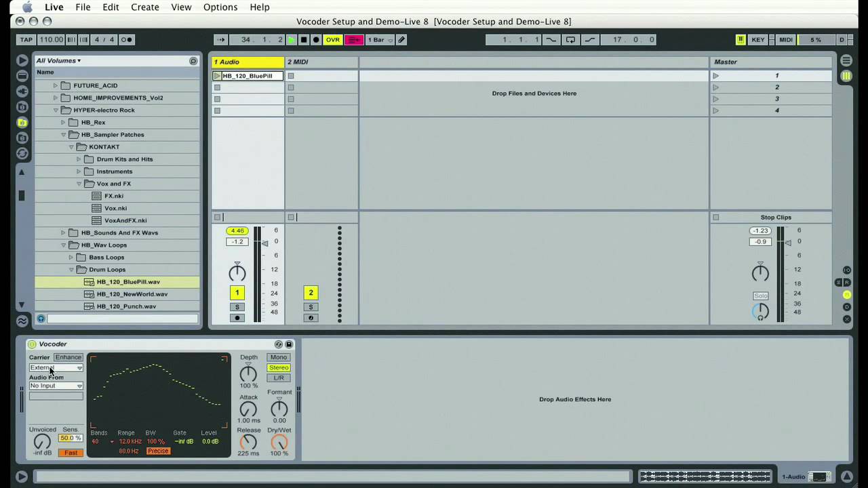Select HB_120_Punch.wav in browser

[126, 306]
